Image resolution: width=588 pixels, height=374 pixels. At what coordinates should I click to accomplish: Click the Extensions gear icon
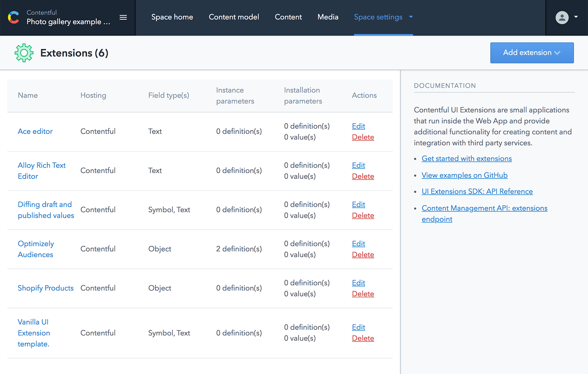(24, 52)
